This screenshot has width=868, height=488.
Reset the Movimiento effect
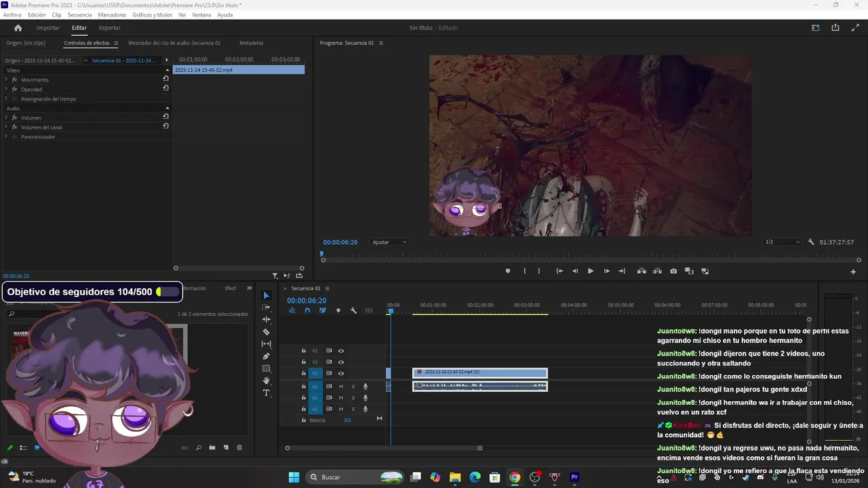tap(165, 79)
